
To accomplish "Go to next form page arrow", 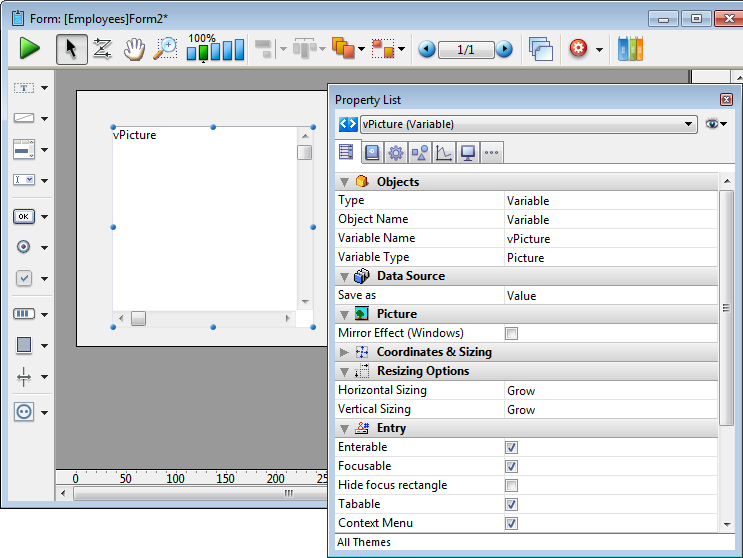I will pos(505,49).
